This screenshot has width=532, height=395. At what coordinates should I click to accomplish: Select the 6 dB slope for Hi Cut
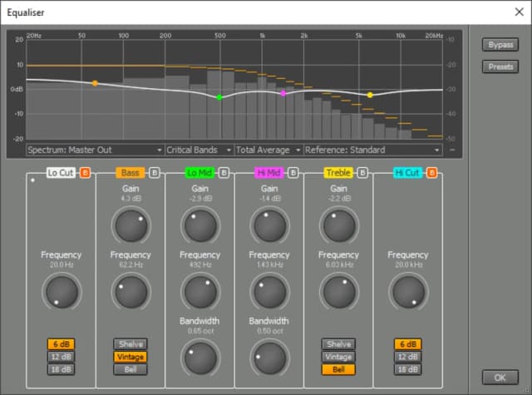(408, 344)
